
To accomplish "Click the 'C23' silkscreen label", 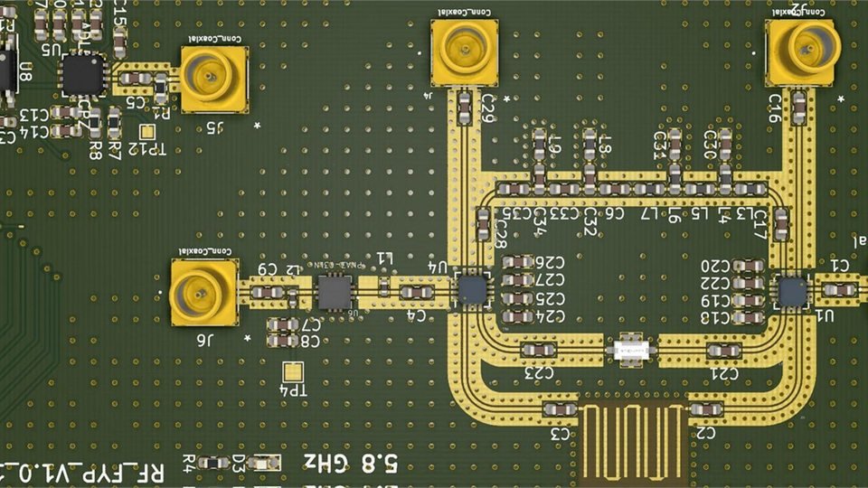I will click(x=539, y=373).
